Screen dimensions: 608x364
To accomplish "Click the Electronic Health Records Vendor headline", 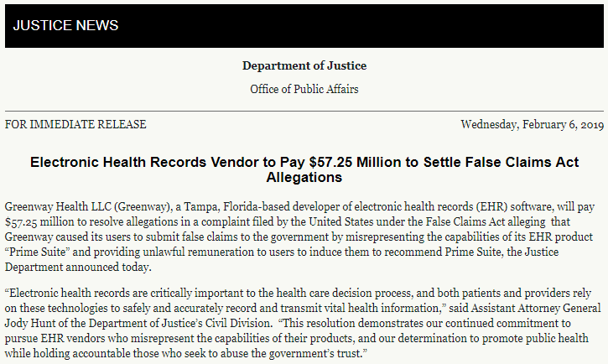I will point(304,162).
